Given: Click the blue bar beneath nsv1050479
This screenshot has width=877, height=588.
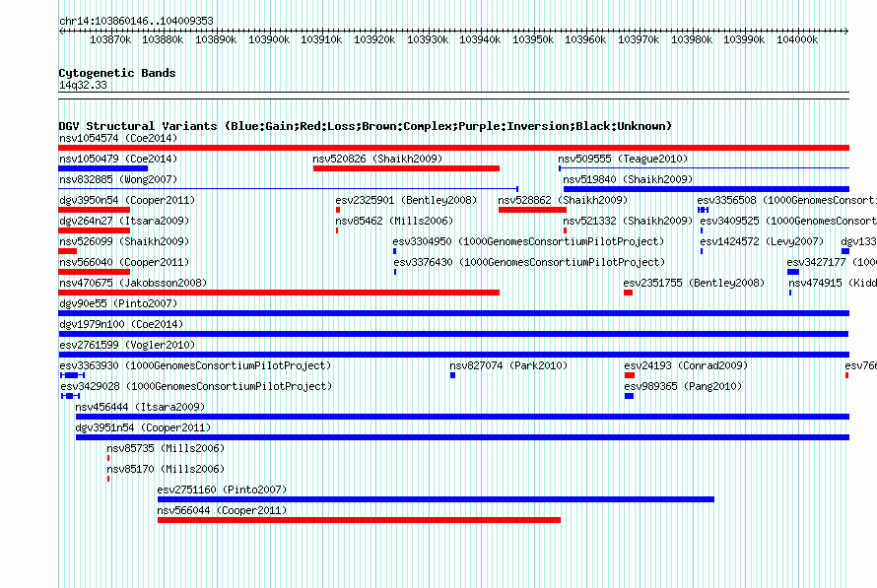Looking at the screenshot, I should (x=102, y=168).
